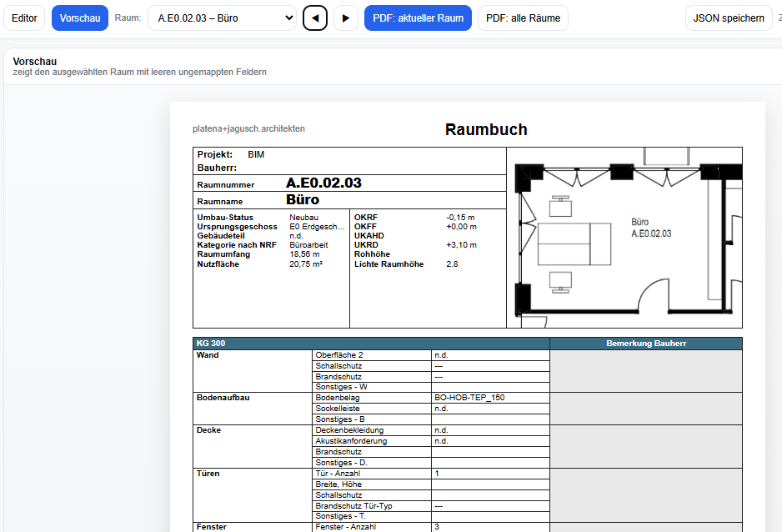Export PDF for aktueller Raum
Screen dimensions: 782x532
pos(418,18)
